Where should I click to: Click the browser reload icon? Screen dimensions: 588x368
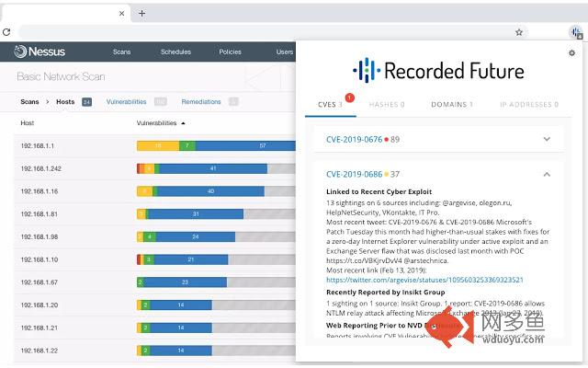click(x=6, y=32)
